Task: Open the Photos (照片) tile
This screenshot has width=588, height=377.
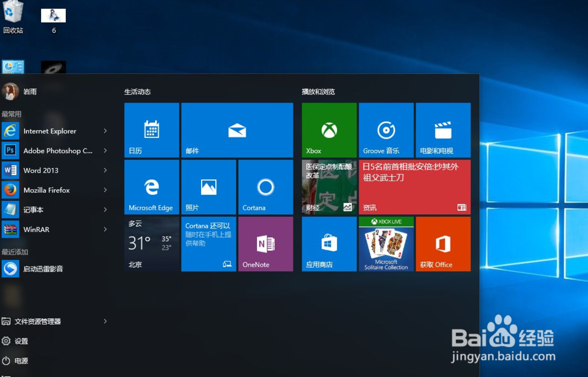Action: [x=209, y=187]
